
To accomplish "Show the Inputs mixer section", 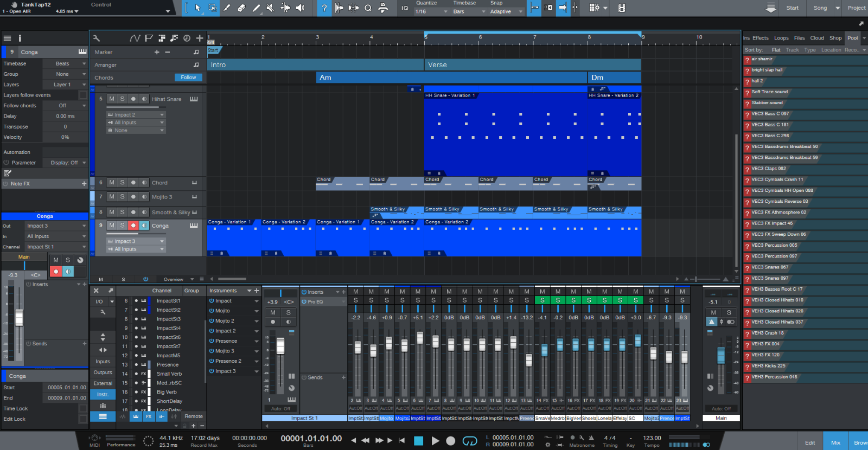I will coord(103,362).
